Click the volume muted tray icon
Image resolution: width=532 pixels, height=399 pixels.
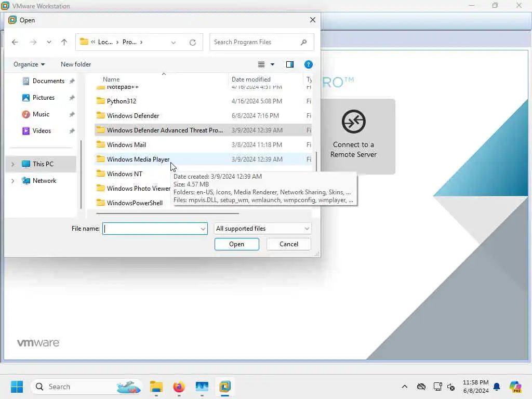click(451, 387)
